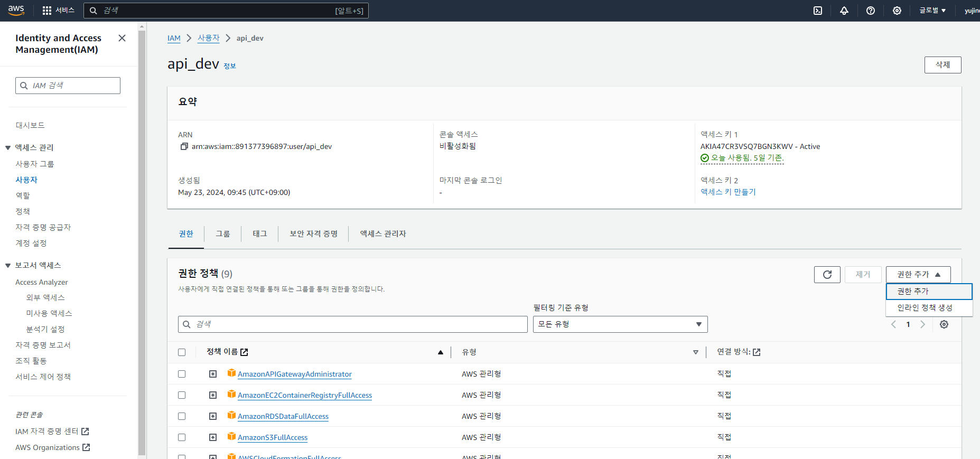980x459 pixels.
Task: Switch to the 태그 tab
Action: click(260, 234)
